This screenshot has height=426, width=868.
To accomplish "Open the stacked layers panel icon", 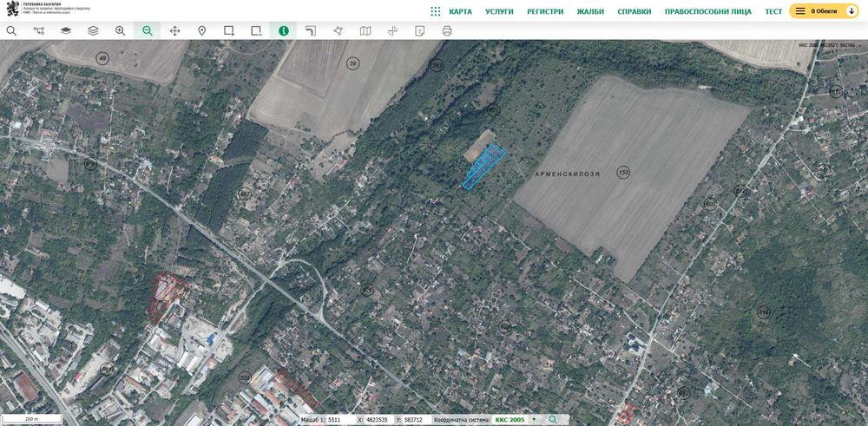I will pyautogui.click(x=93, y=30).
